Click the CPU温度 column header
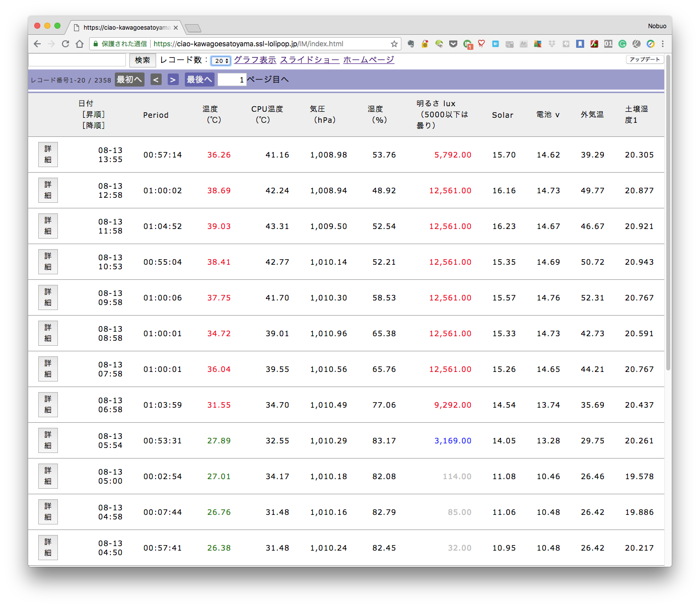700x607 pixels. [x=267, y=114]
